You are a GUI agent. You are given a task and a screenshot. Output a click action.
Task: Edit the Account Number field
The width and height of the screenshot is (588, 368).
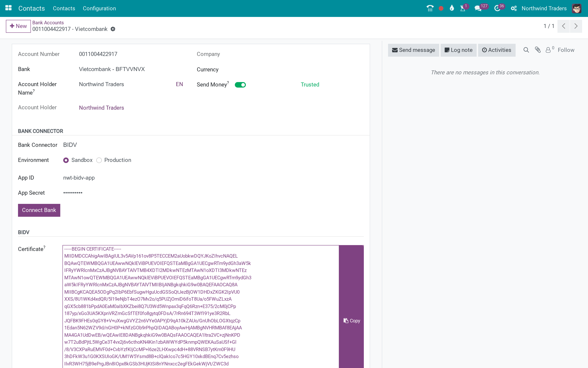131,54
